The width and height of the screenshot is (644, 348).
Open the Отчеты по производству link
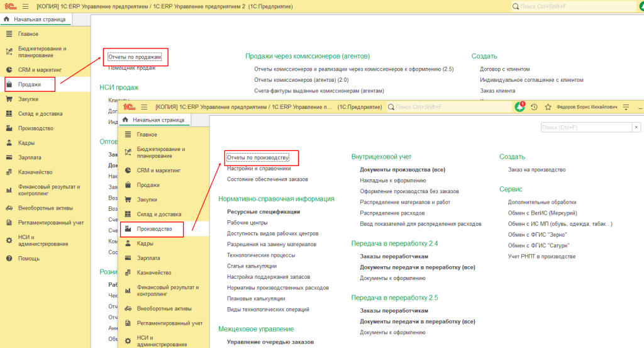pos(257,157)
